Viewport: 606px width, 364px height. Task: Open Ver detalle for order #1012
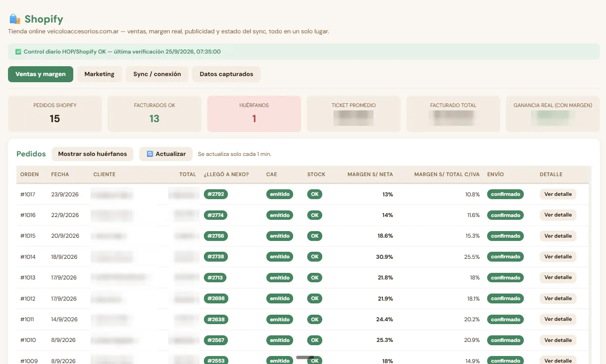[x=558, y=298]
